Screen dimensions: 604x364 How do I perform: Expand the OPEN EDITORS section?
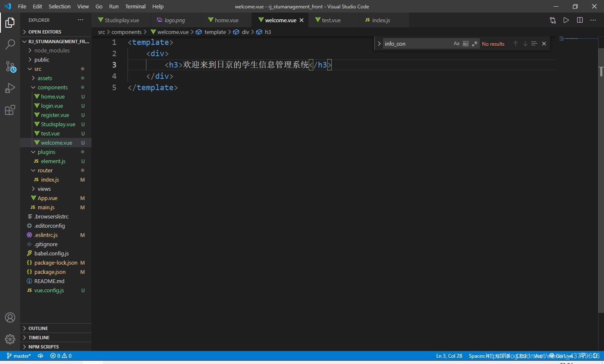pos(56,32)
